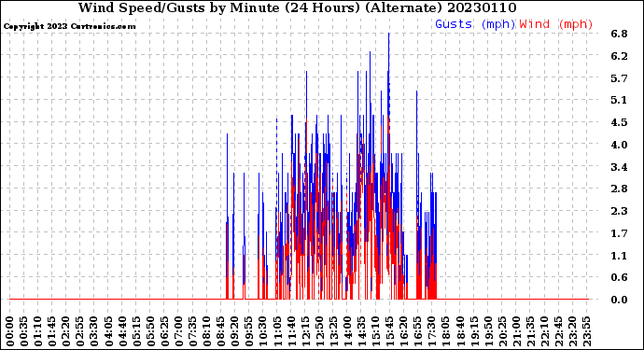The width and height of the screenshot is (644, 350).
Task: Click the 02:55 time axis label
Action: pos(80,331)
